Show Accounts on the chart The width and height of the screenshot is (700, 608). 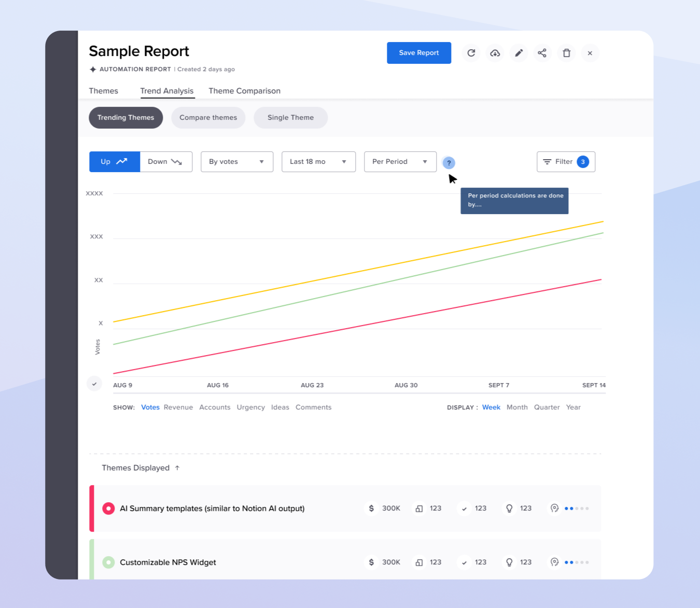click(215, 407)
